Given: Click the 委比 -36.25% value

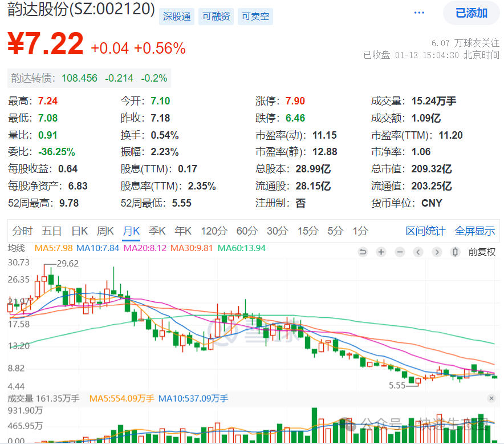Looking at the screenshot, I should click(x=56, y=152).
